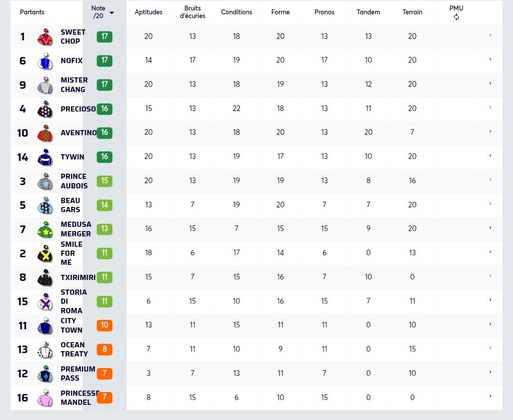Expand Sweet Chop row chevron
The width and height of the screenshot is (513, 420).
490,35
